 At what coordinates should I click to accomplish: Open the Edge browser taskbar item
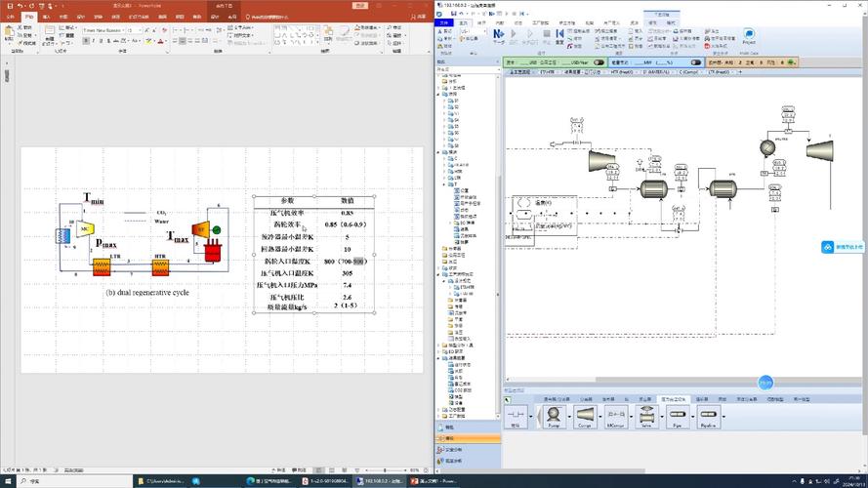(x=270, y=481)
